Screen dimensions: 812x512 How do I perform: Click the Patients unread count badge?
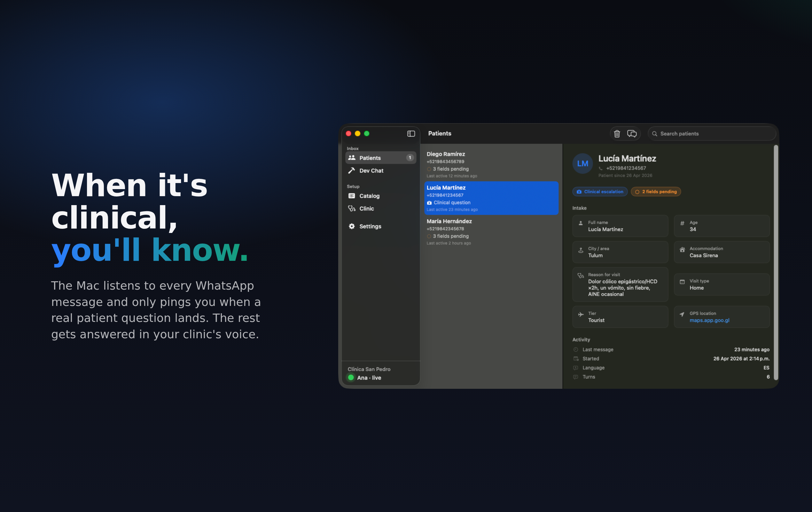(x=410, y=158)
